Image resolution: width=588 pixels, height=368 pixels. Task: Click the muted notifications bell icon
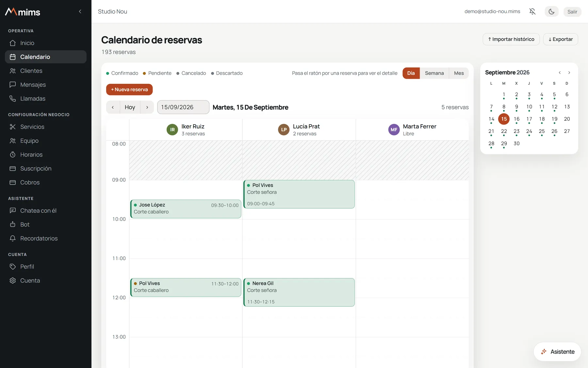(x=532, y=11)
